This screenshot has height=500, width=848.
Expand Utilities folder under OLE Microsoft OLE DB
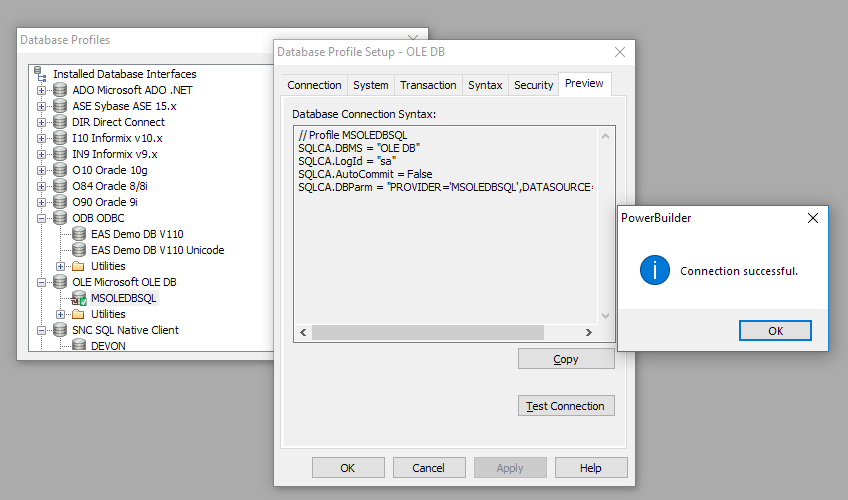(61, 314)
